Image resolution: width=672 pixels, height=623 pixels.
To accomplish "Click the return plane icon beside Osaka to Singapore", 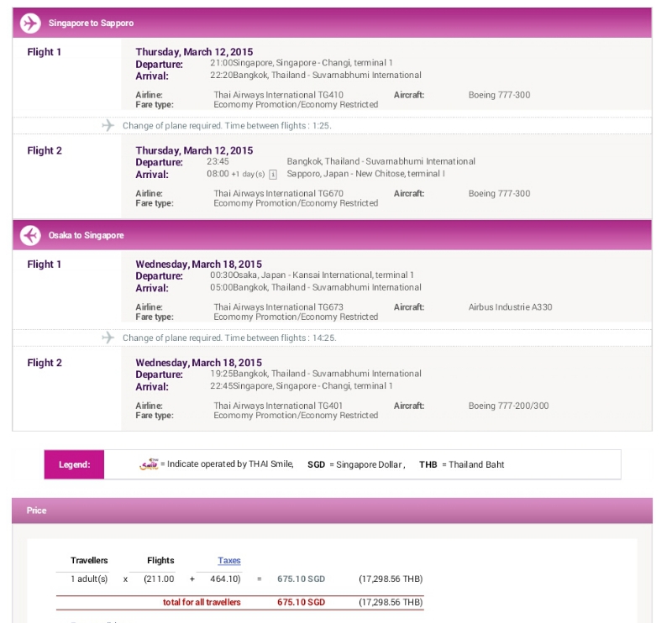I will click(30, 235).
